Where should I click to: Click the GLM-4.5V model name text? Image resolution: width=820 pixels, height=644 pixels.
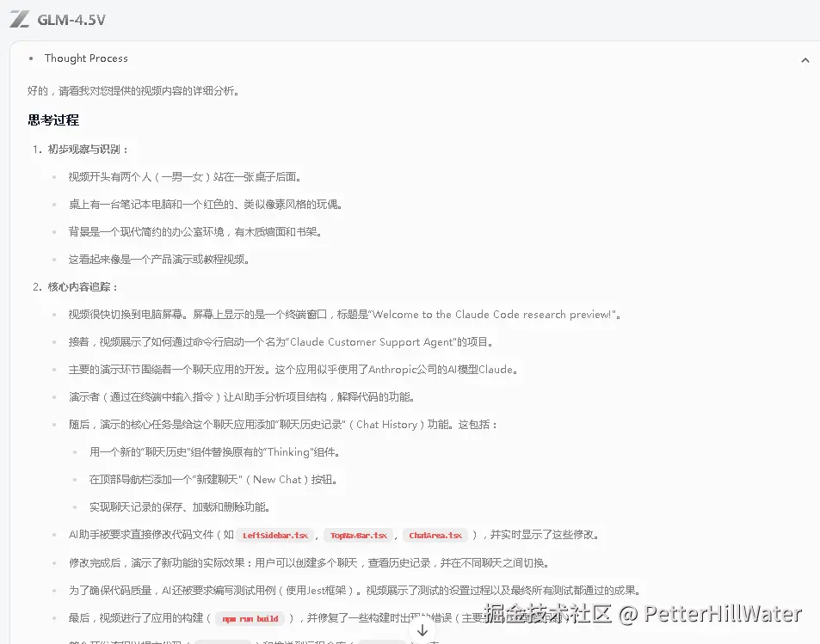click(x=71, y=20)
